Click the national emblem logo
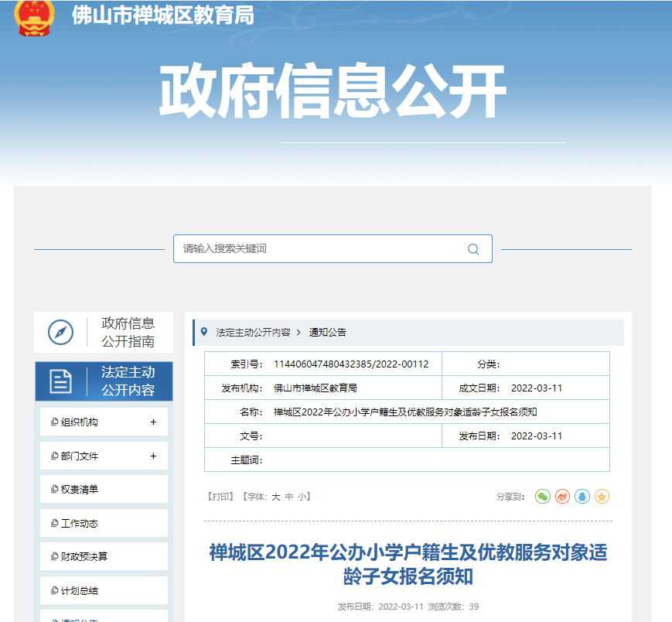 pyautogui.click(x=34, y=17)
